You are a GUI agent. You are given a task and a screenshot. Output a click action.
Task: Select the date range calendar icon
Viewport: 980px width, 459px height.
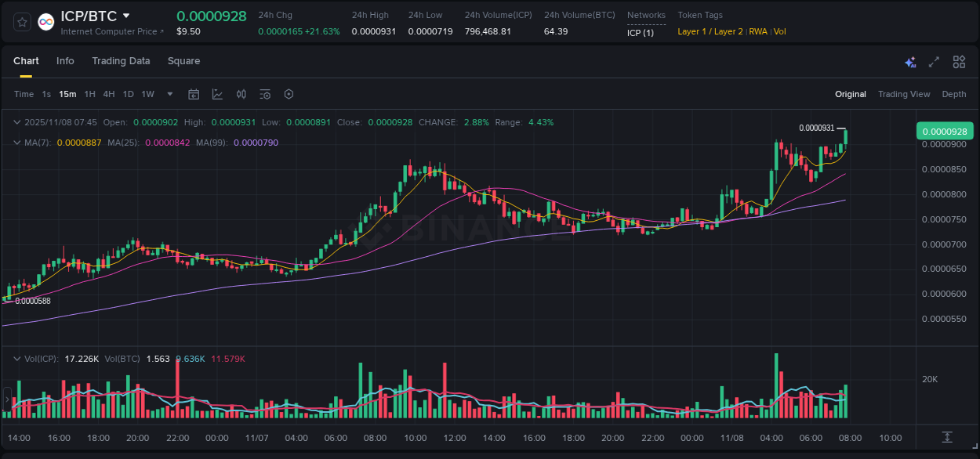(194, 93)
